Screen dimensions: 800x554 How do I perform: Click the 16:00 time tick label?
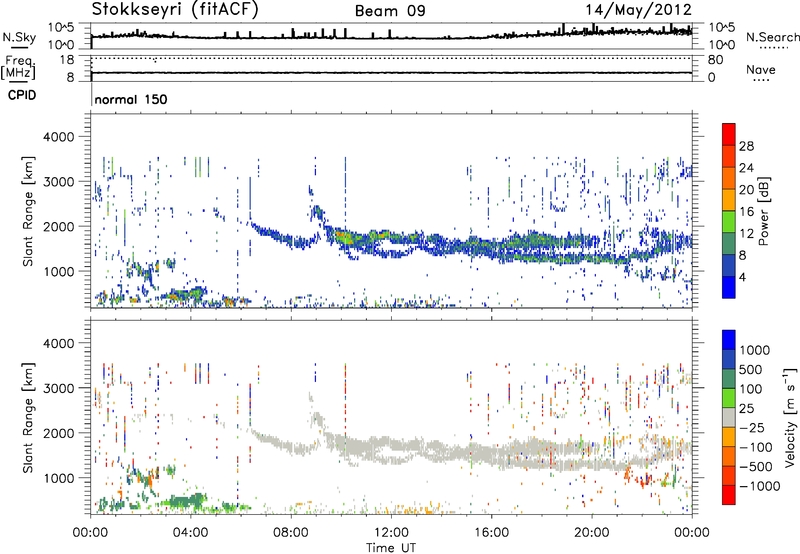pos(491,533)
